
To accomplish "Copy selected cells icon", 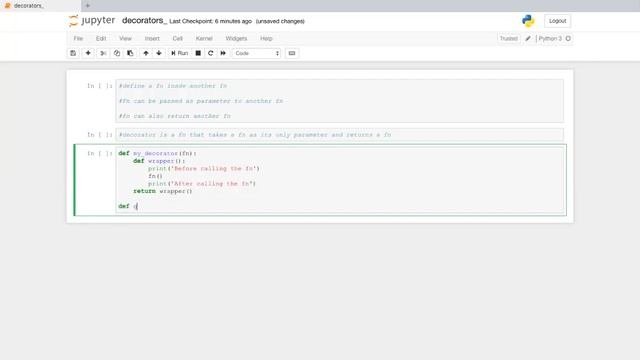I will (x=117, y=53).
